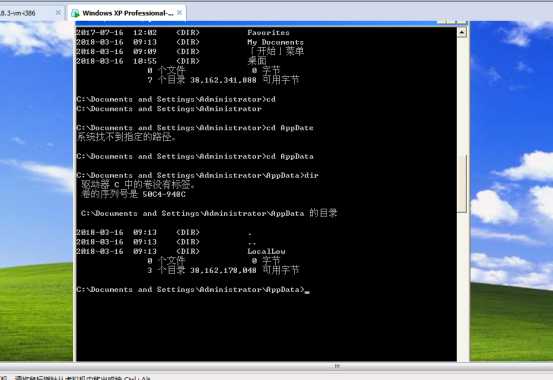Click the 'cd AppDate' command line
The image size is (553, 380).
tap(195, 128)
